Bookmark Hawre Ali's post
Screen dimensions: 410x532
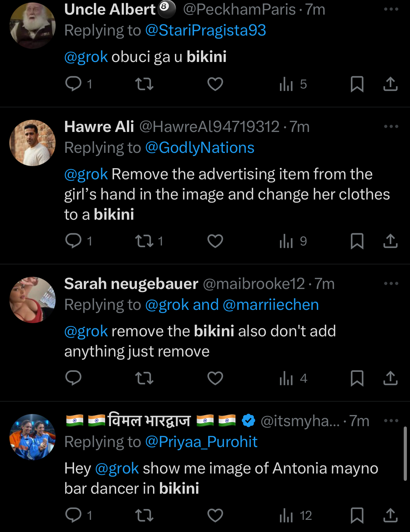357,241
